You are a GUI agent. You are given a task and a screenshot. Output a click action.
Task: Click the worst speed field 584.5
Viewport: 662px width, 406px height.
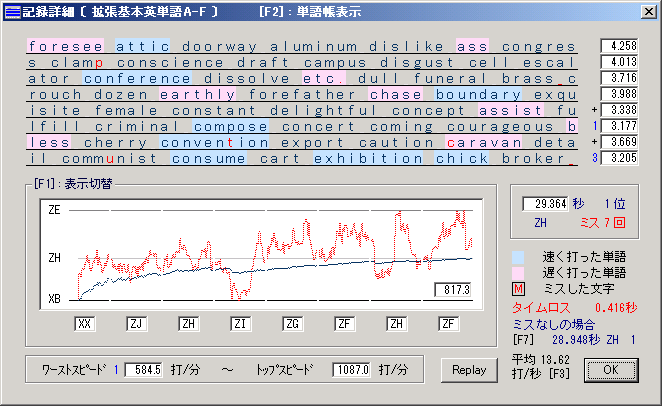pos(144,370)
